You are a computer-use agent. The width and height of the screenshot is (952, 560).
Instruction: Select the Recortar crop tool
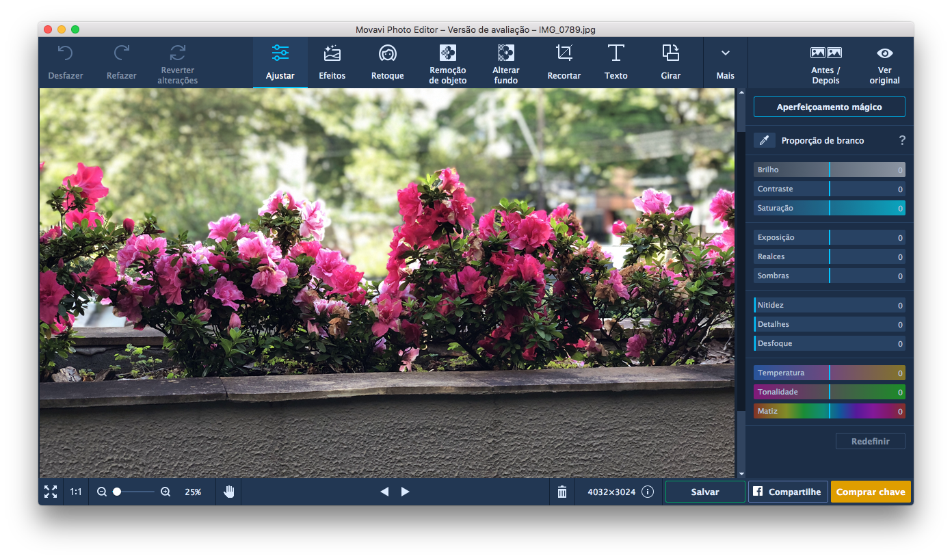pyautogui.click(x=564, y=63)
